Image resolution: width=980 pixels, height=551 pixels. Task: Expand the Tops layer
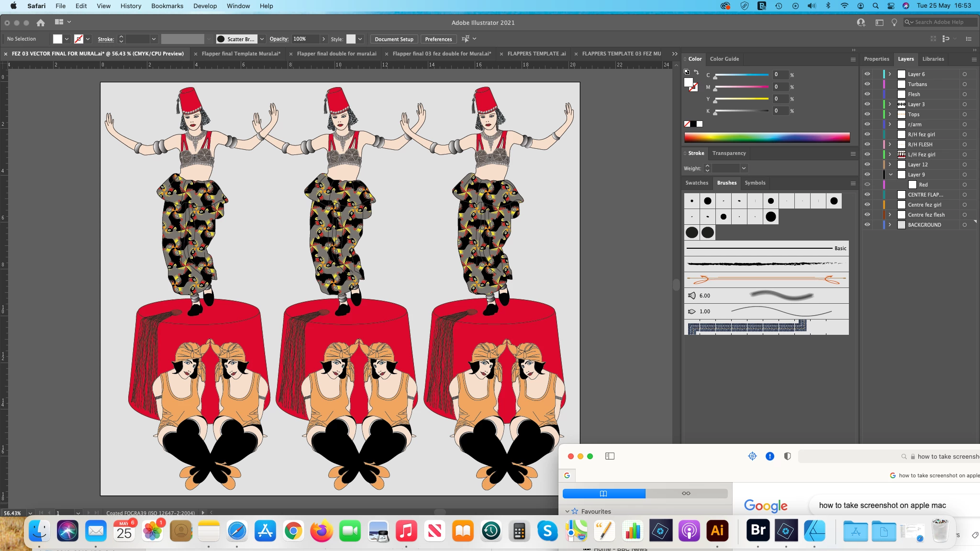coord(890,114)
